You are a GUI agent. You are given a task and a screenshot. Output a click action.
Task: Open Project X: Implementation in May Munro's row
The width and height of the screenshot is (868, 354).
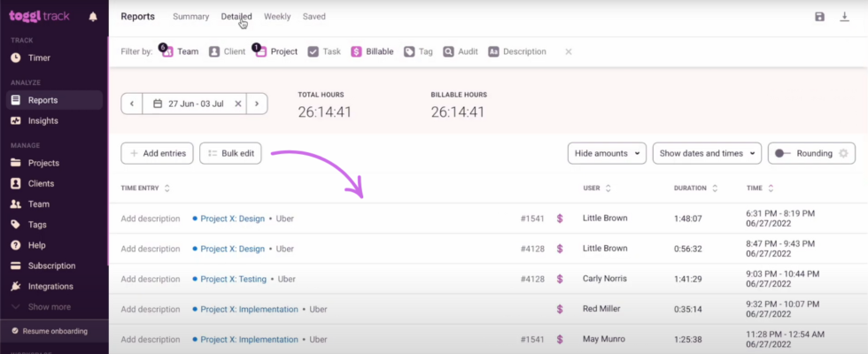(x=249, y=340)
